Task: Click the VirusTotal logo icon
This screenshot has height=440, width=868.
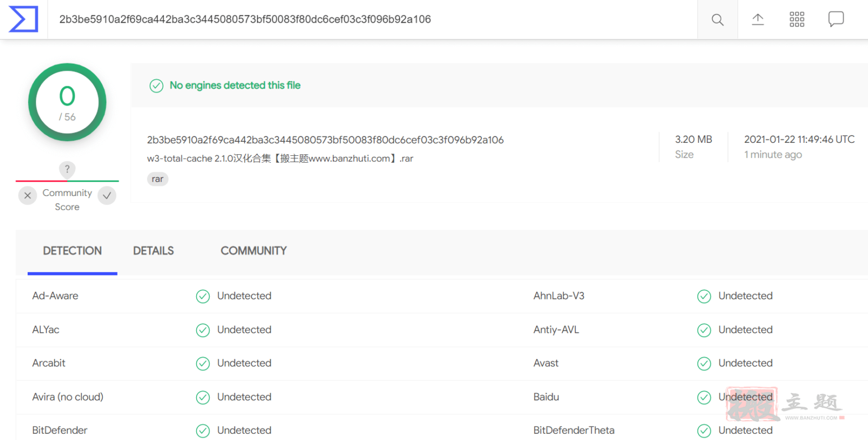Action: tap(23, 20)
